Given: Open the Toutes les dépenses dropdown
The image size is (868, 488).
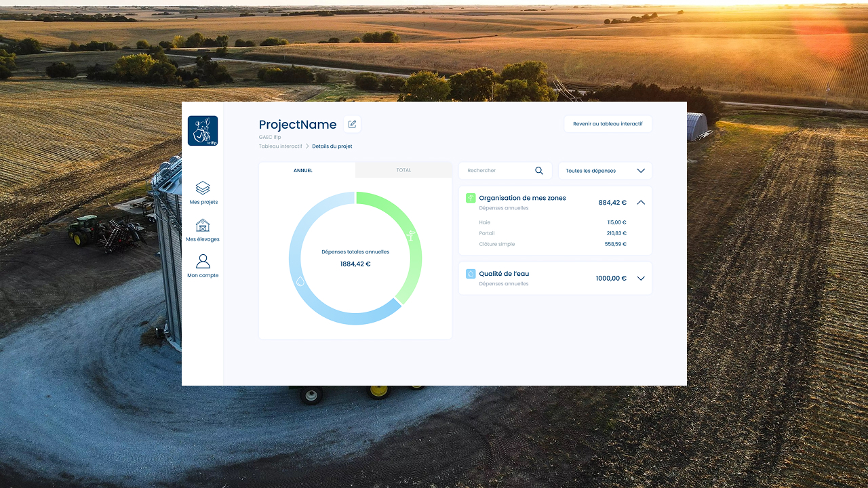Looking at the screenshot, I should (605, 171).
